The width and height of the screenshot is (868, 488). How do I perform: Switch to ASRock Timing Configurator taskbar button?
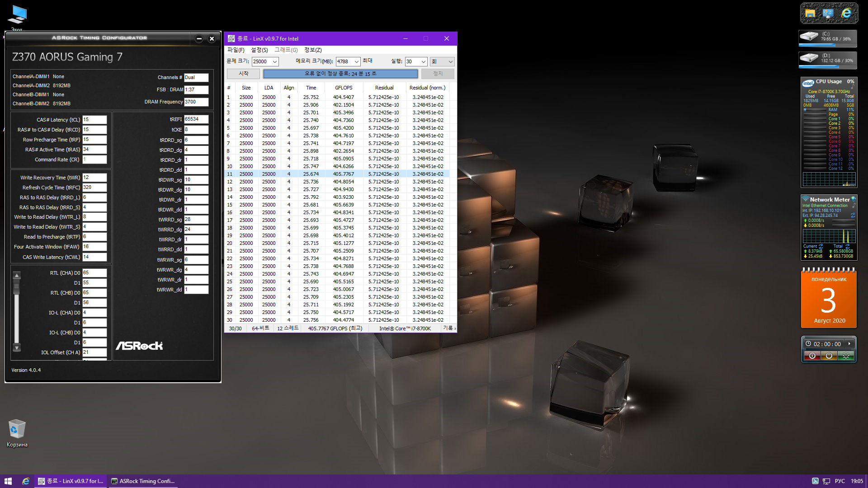coord(143,481)
